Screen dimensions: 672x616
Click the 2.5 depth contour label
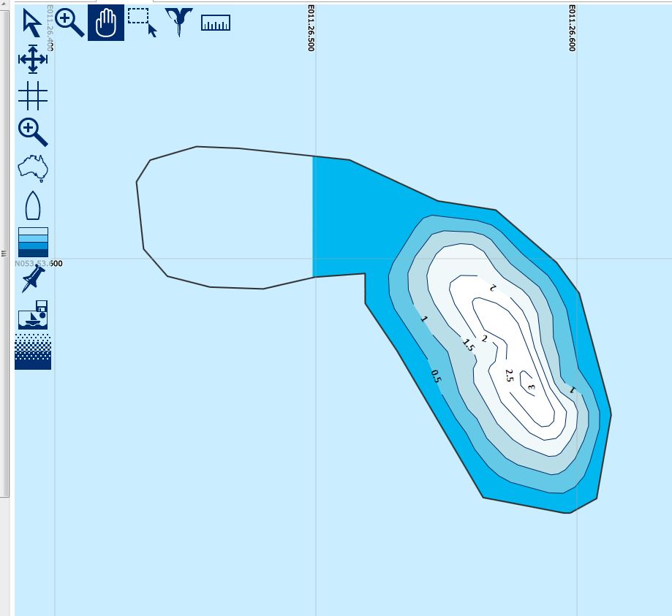[509, 376]
